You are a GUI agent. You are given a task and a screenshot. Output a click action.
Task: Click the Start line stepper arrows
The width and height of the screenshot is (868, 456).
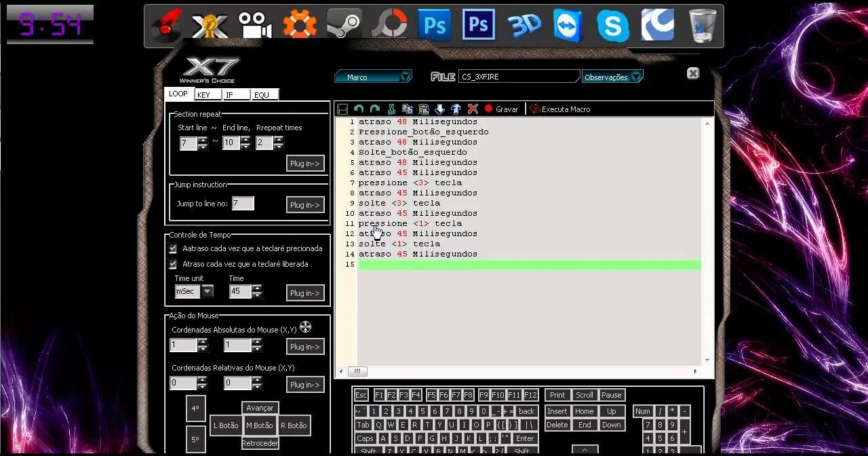click(x=202, y=143)
